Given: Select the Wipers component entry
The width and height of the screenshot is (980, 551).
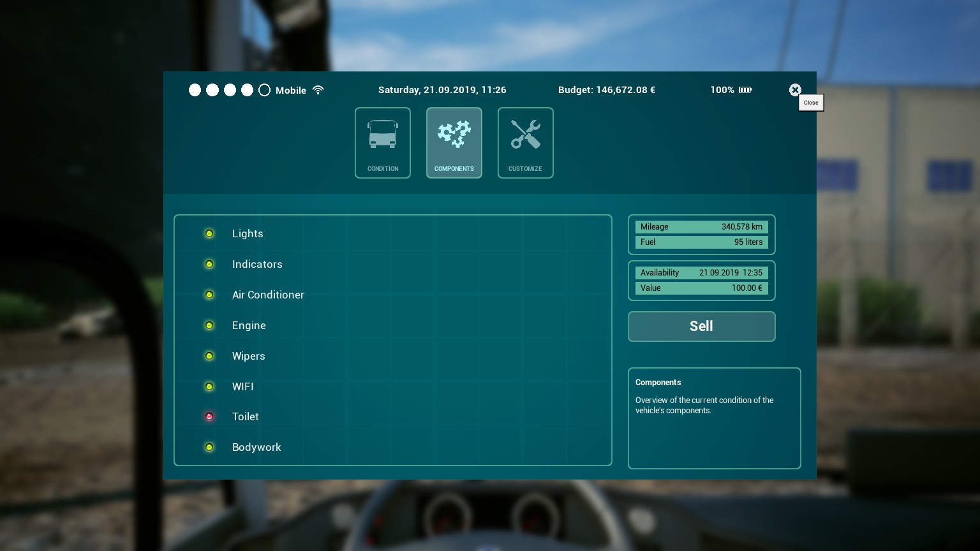Looking at the screenshot, I should tap(248, 356).
